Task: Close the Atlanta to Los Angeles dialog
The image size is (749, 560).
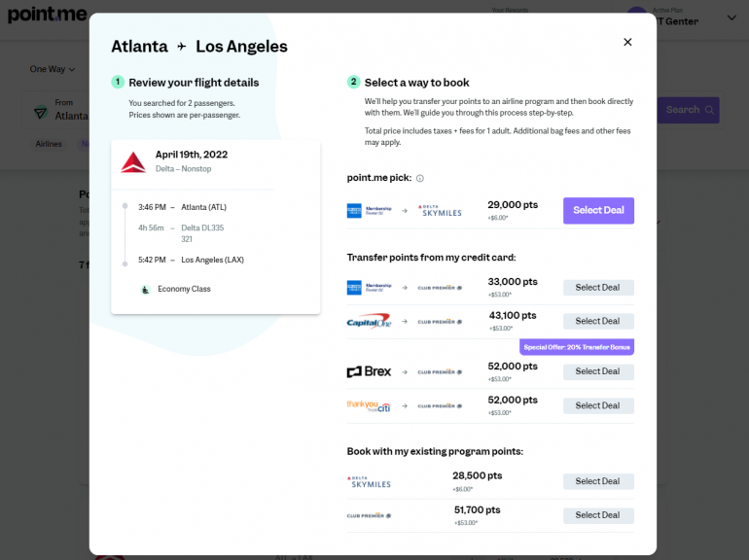Action: [627, 42]
